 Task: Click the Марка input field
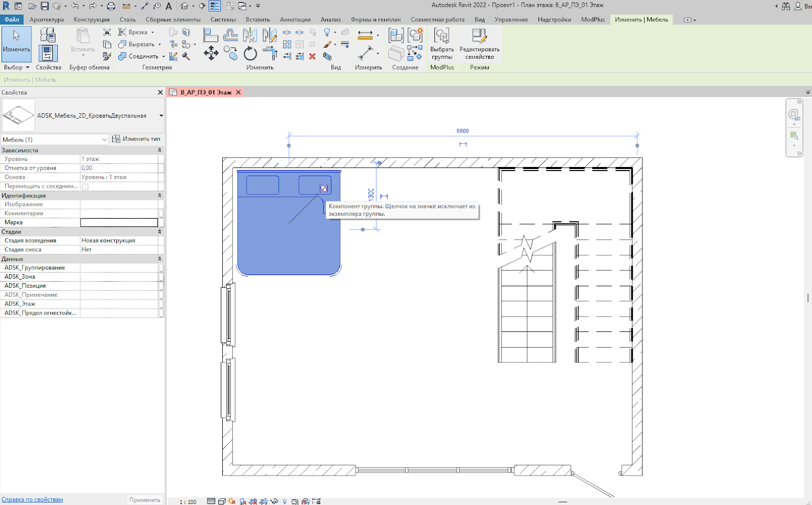tap(119, 222)
